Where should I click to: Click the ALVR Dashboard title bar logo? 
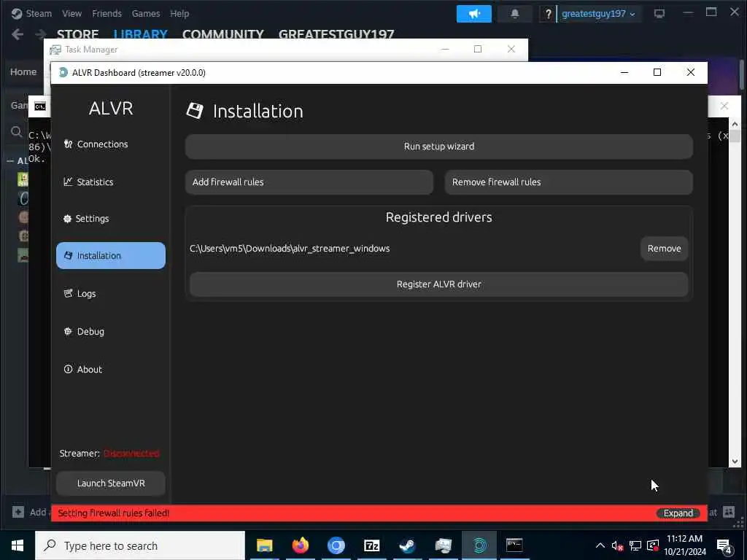63,72
